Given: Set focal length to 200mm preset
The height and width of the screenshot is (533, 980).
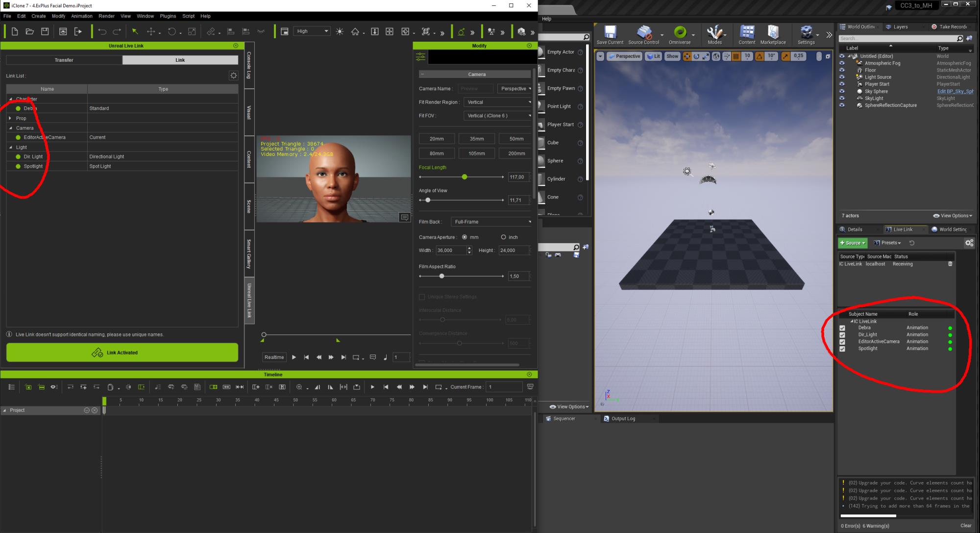Looking at the screenshot, I should [x=516, y=153].
